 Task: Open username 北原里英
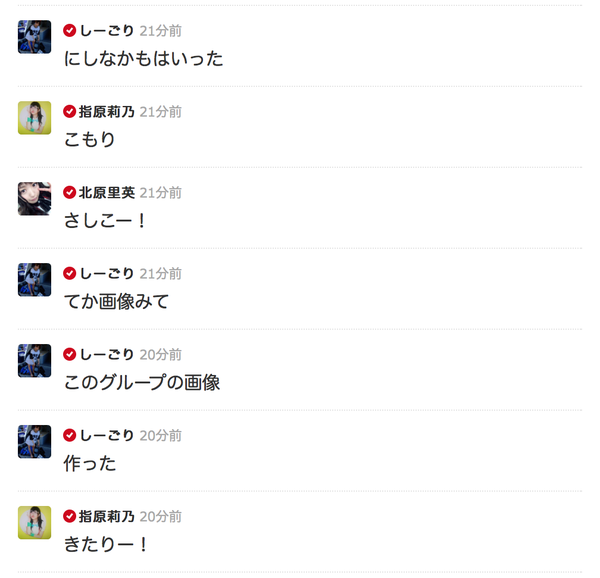click(107, 192)
